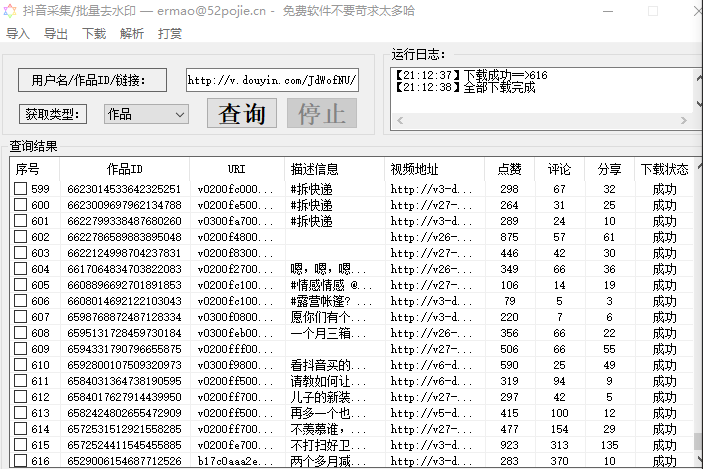Click likes value 923 in row 615
This screenshot has width=703, height=469.
point(509,445)
